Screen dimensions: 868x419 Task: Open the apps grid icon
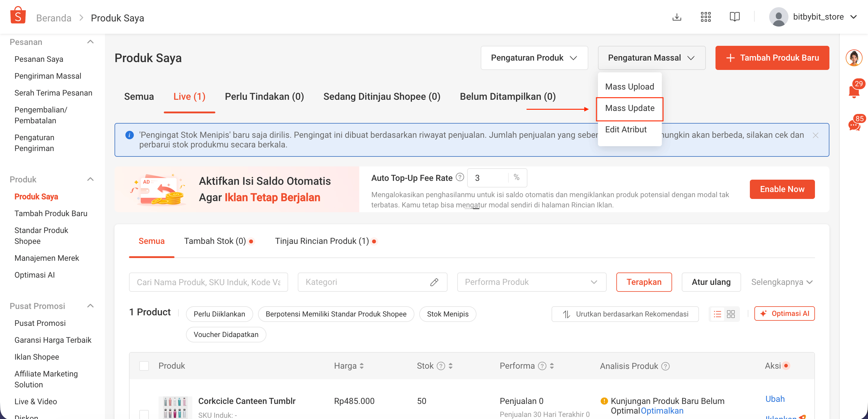tap(706, 17)
